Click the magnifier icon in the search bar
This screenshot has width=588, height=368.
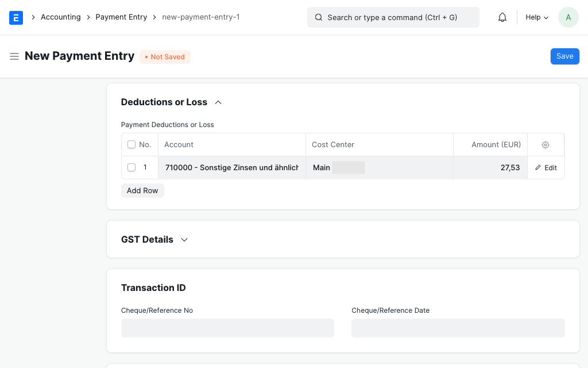tap(319, 17)
